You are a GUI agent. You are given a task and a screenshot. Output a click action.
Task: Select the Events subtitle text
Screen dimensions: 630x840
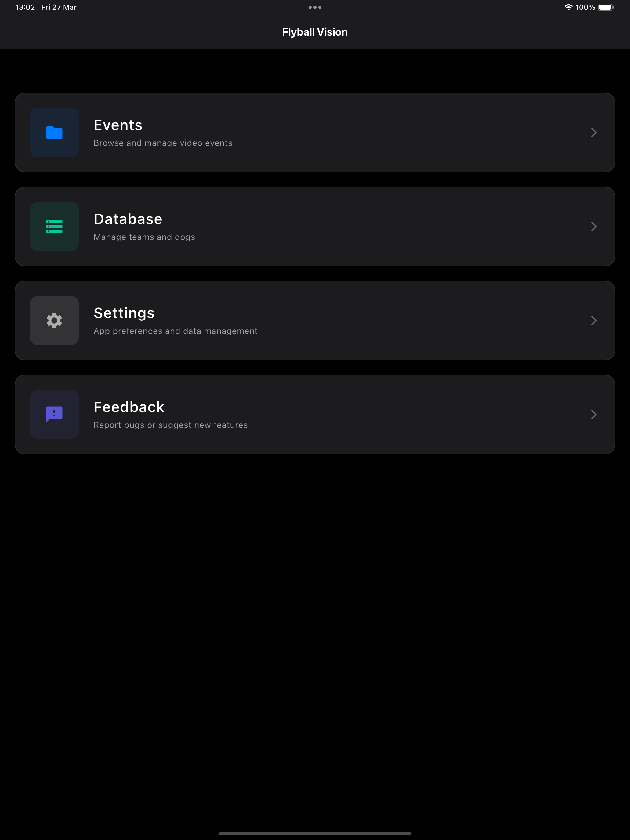click(163, 143)
